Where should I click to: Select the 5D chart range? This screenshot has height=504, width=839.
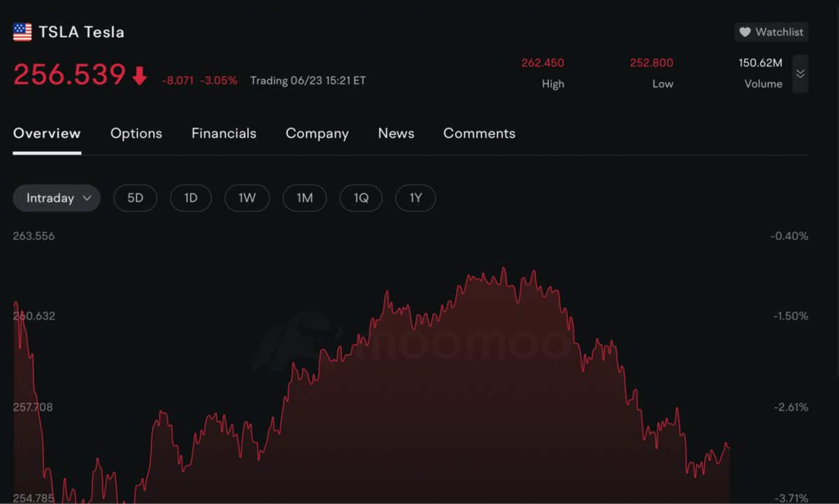[135, 199]
